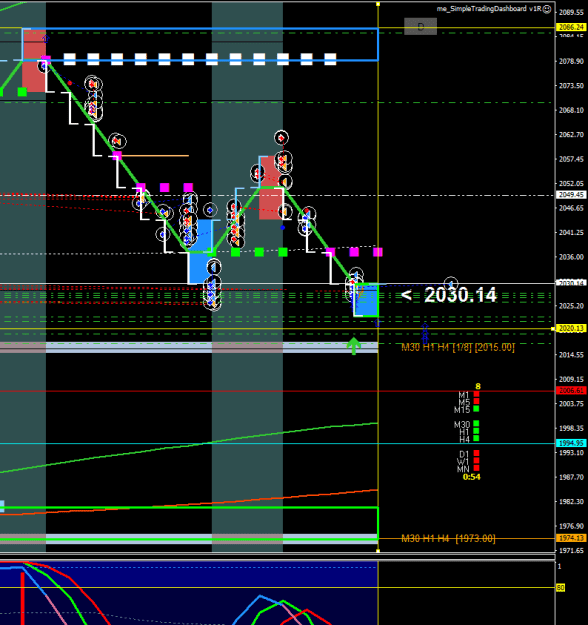Click the yellow 0:54 candle timer
588x625 pixels.
click(472, 477)
